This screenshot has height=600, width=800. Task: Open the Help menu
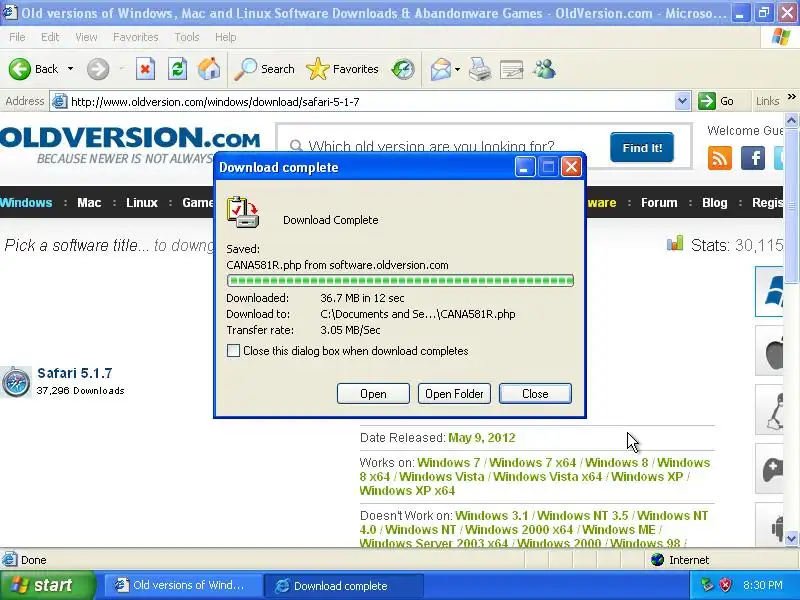point(225,37)
